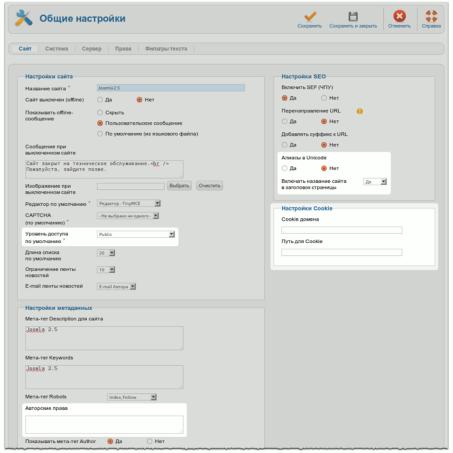Set Перенаправление URL to Нет
The width and height of the screenshot is (453, 453).
point(324,121)
